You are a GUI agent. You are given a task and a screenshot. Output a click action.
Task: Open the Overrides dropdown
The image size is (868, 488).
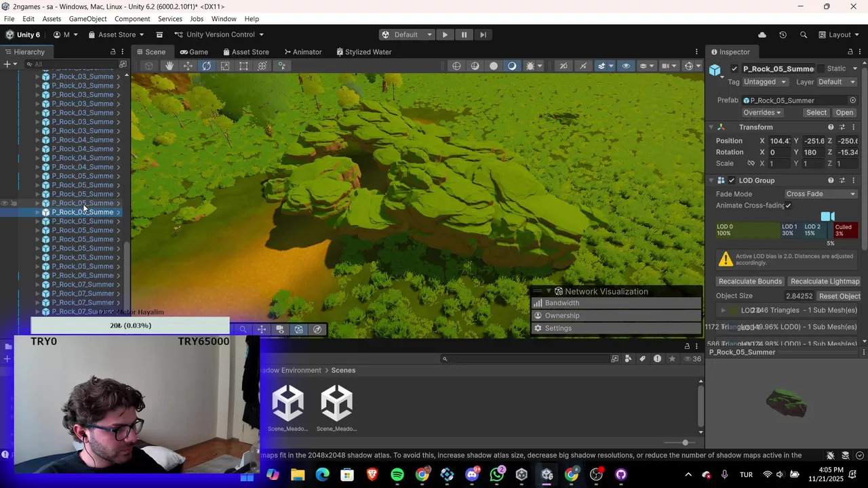[762, 113]
